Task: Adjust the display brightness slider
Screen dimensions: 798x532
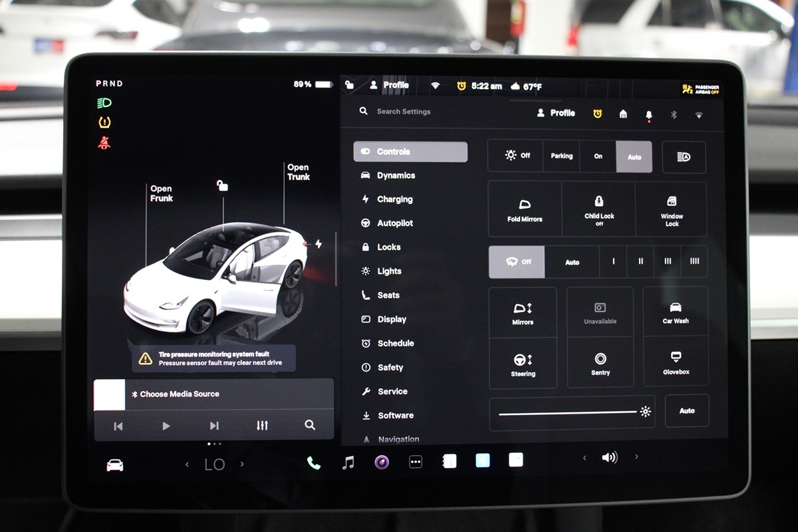Action: tap(569, 412)
